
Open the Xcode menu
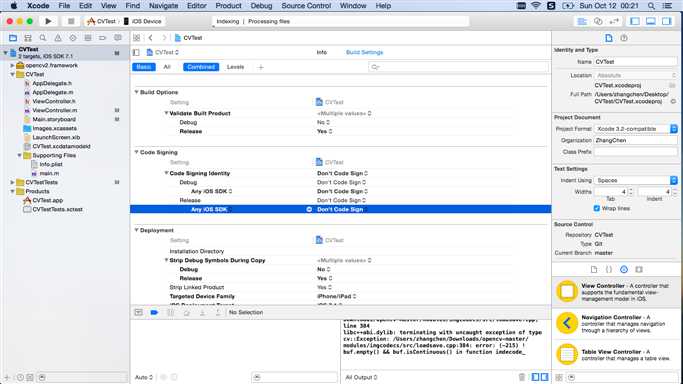tap(38, 6)
